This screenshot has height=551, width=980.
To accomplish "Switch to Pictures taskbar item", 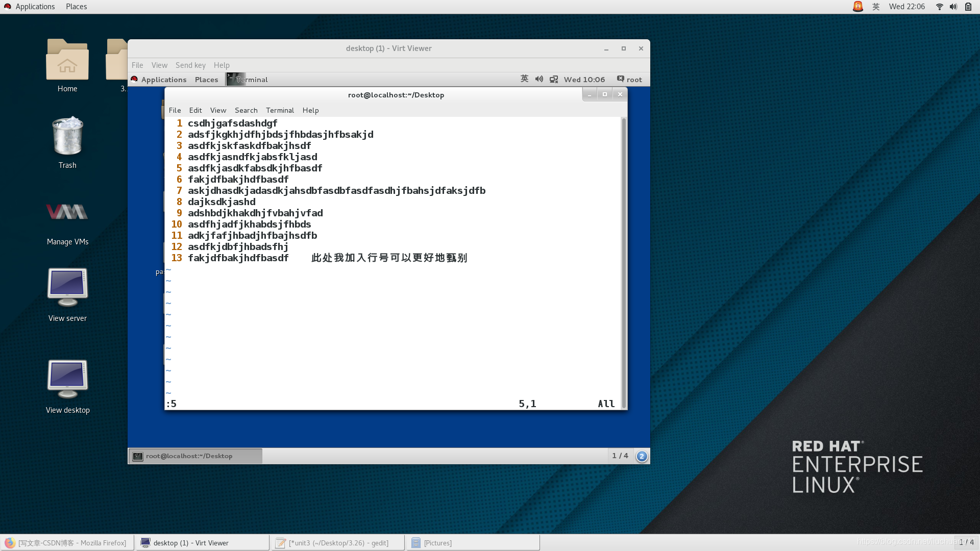I will pos(473,543).
